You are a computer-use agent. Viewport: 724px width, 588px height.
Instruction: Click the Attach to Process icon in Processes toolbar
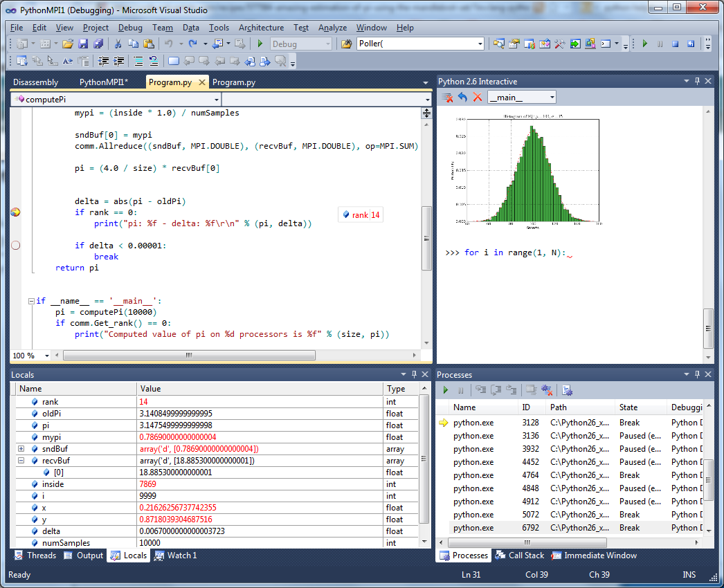click(x=567, y=390)
